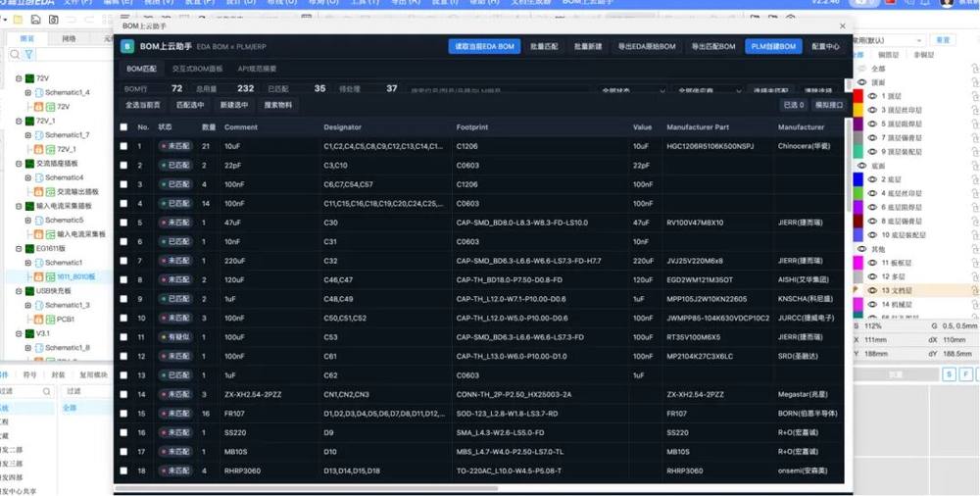
Task: Toggle visibility eye for 3 顶层丝印层
Action: pos(872,110)
